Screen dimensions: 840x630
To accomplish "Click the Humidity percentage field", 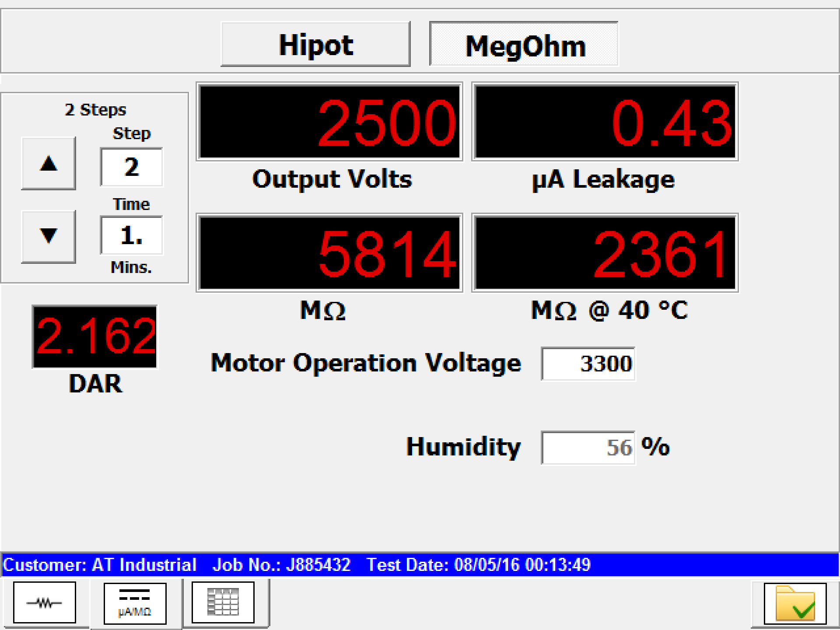I will (x=588, y=448).
